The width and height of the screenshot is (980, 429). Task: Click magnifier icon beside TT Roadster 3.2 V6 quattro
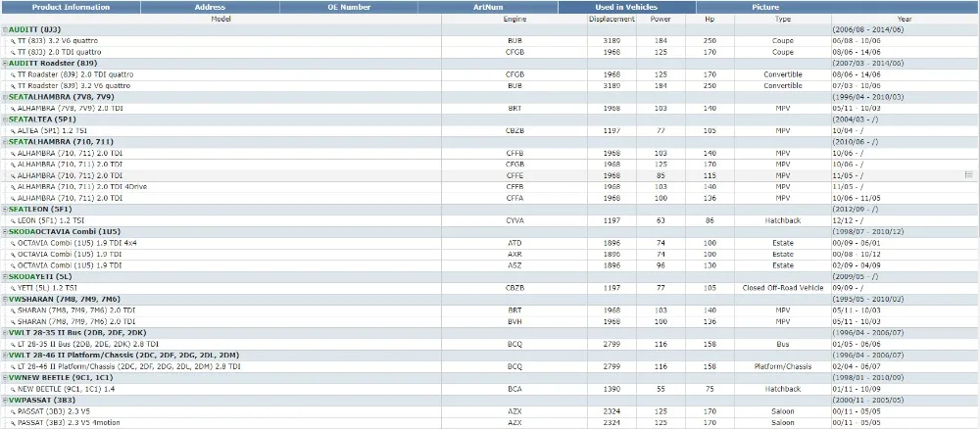[13, 86]
